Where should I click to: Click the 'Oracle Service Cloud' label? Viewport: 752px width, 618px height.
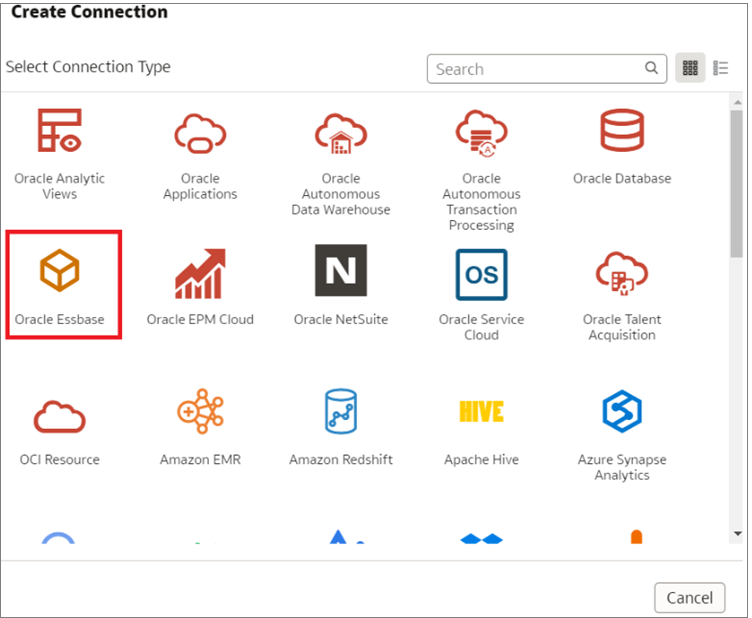click(482, 327)
